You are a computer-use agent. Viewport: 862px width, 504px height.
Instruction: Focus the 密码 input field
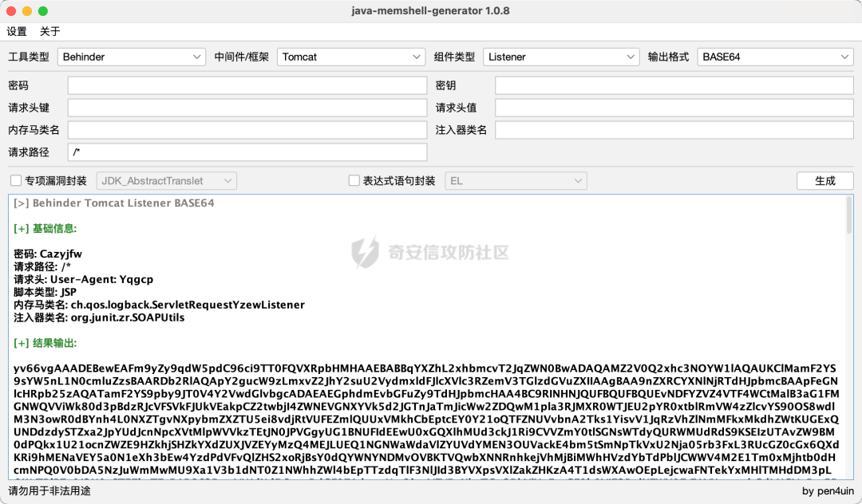pos(247,85)
